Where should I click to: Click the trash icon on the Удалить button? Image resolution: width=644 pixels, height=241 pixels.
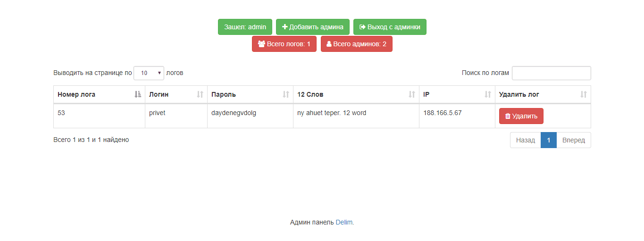click(508, 116)
